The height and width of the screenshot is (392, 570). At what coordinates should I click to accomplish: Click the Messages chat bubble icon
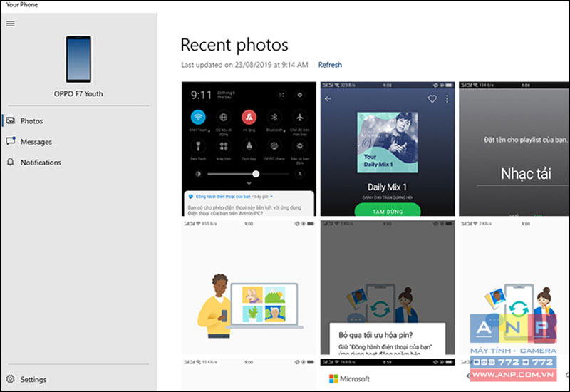tap(11, 141)
